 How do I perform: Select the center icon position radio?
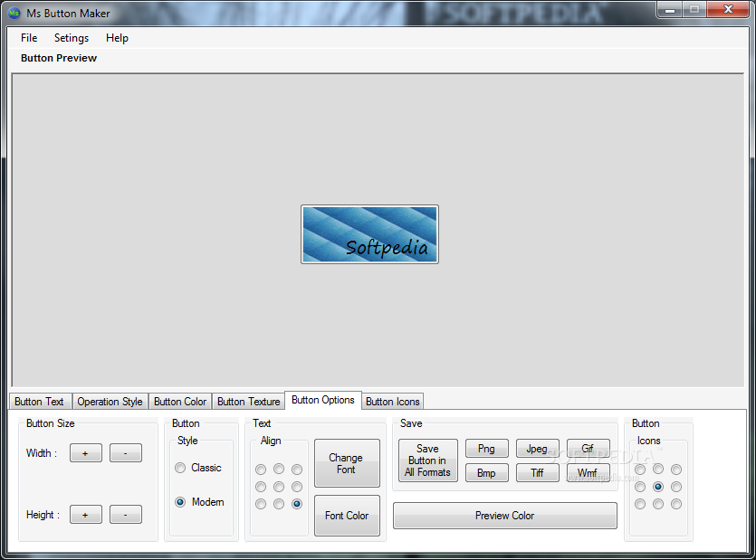coord(658,487)
